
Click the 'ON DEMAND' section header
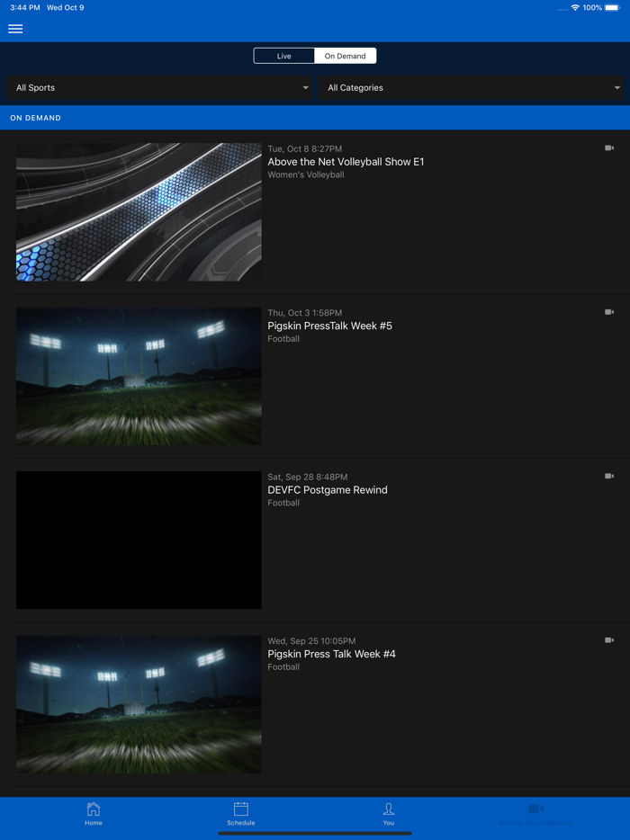point(35,118)
